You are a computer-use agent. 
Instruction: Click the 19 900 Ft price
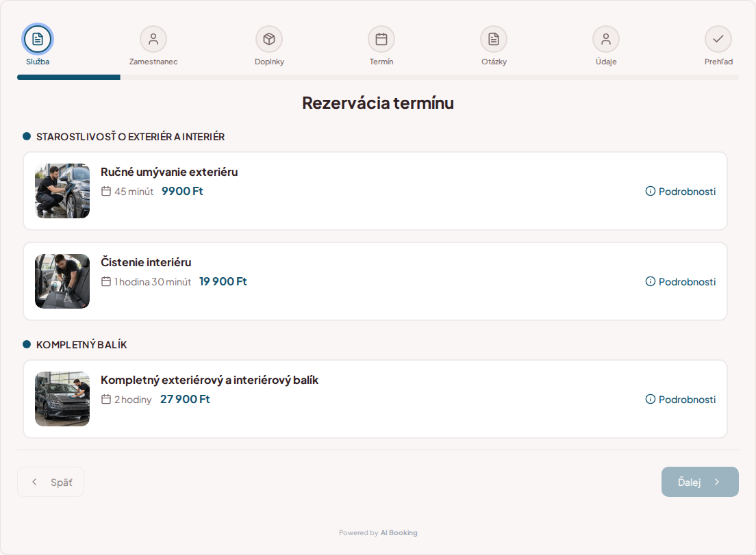tap(223, 281)
